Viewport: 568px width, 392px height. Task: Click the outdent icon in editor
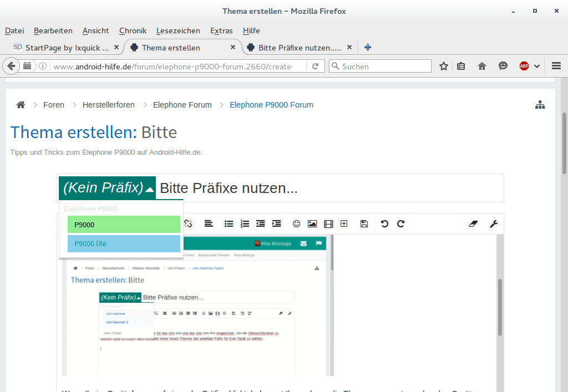tap(261, 223)
